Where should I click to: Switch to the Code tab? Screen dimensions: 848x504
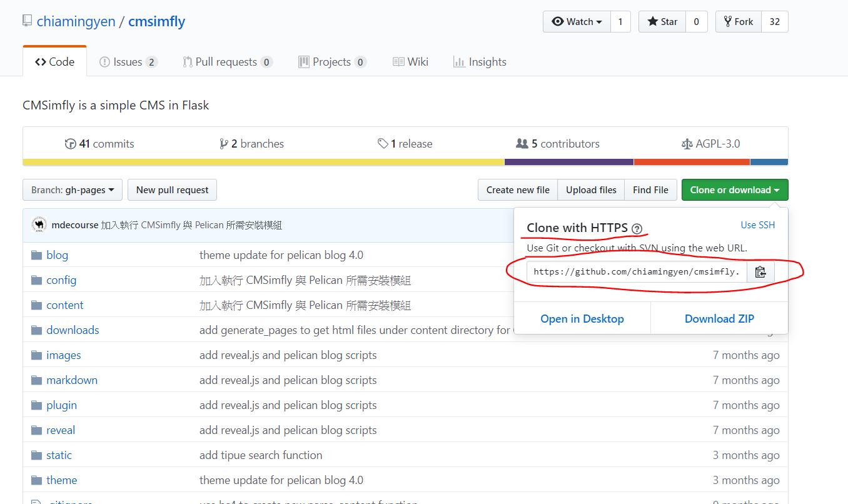54,62
